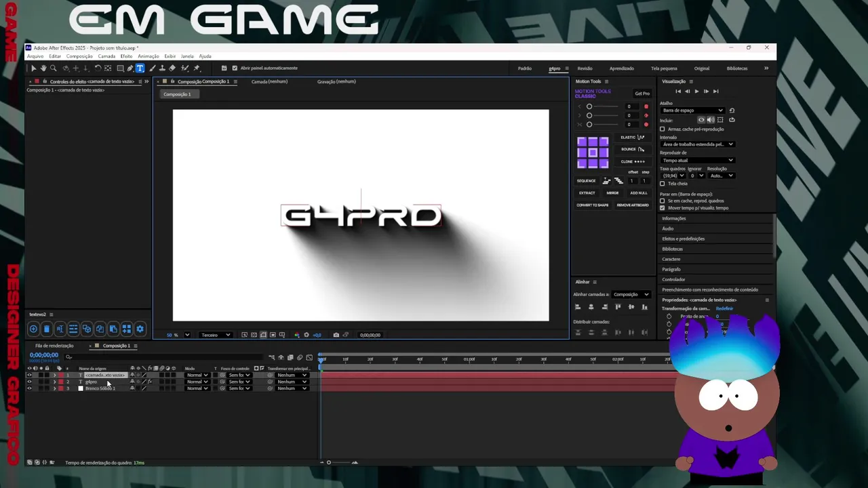Click align layers top icon
868x488 pixels.
(x=618, y=307)
